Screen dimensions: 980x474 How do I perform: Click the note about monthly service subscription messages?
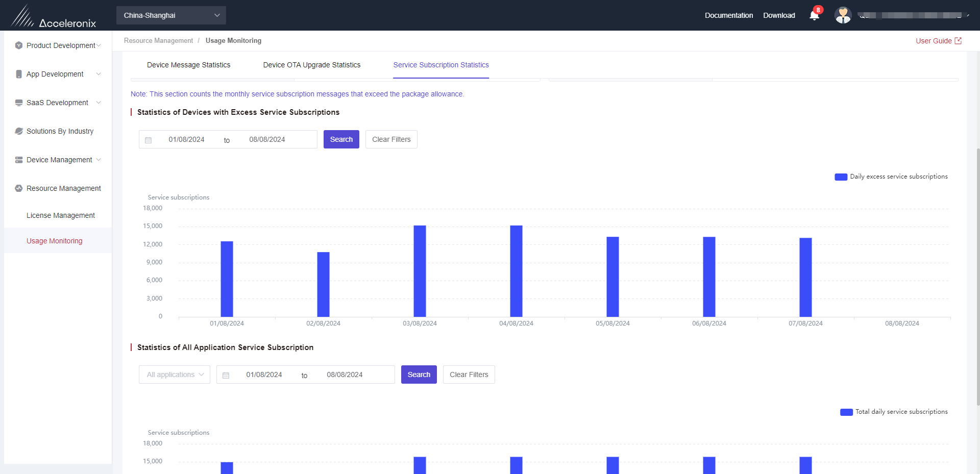tap(297, 94)
